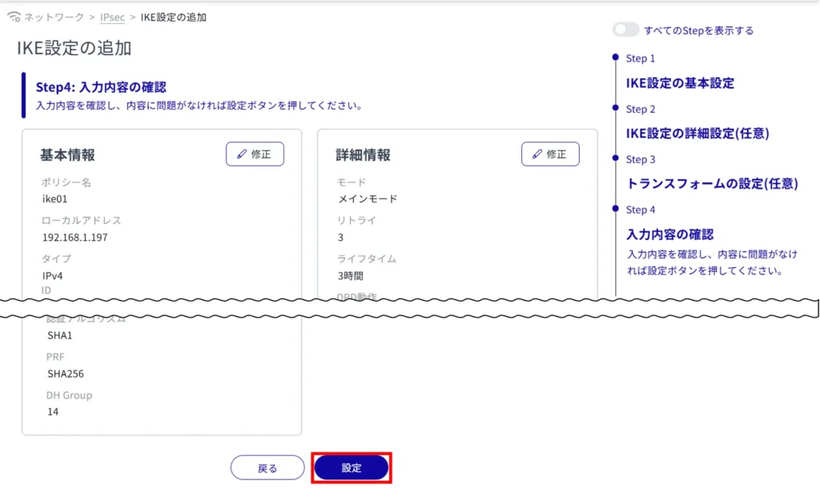
Task: Click the pencil icon in the 基本情報 card
Action: 242,154
